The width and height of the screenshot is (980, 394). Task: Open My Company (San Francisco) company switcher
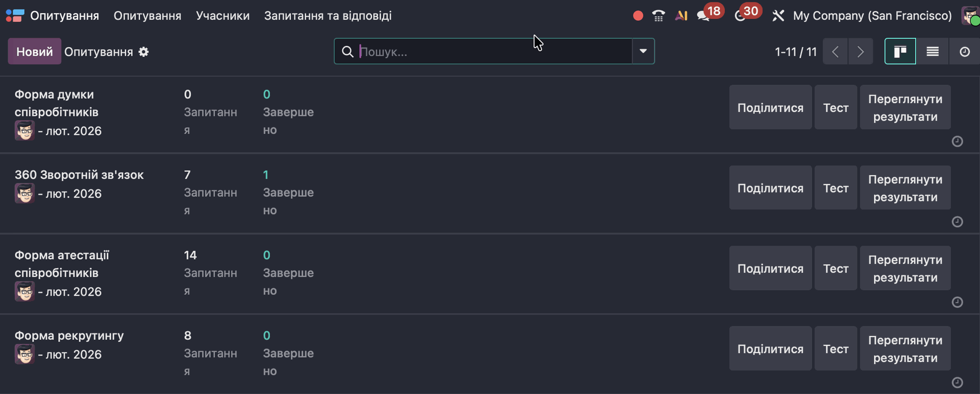click(872, 16)
